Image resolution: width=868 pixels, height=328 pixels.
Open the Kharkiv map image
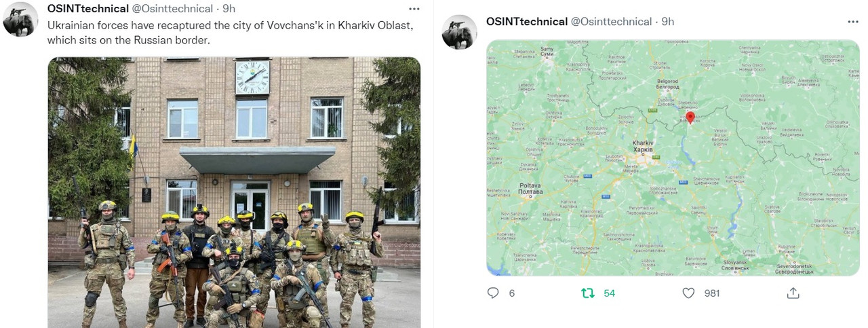(x=673, y=158)
